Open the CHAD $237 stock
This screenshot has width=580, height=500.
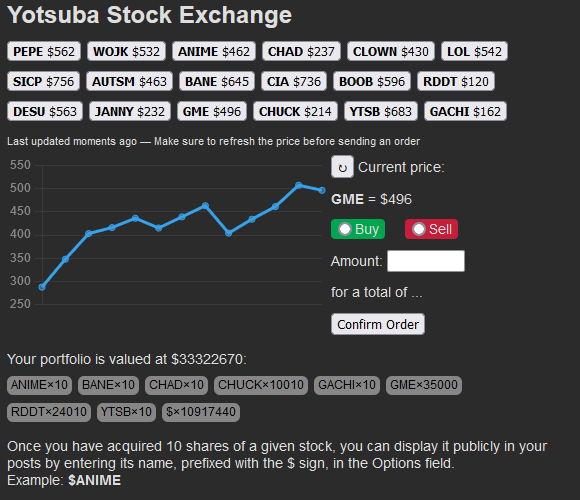301,51
